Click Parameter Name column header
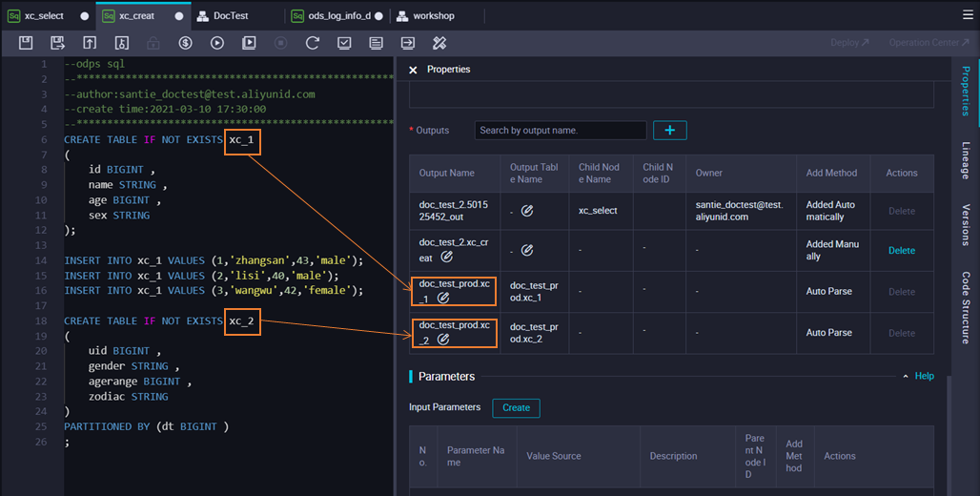This screenshot has height=496, width=980. (x=476, y=456)
